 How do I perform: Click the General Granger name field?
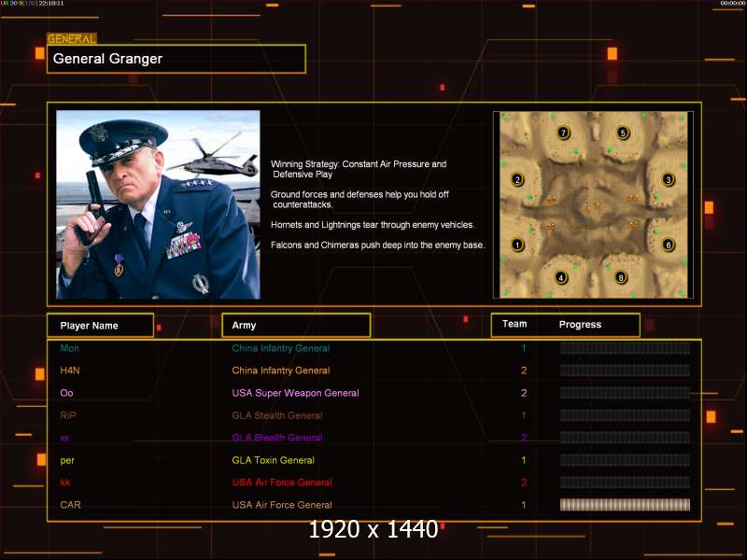click(x=176, y=59)
